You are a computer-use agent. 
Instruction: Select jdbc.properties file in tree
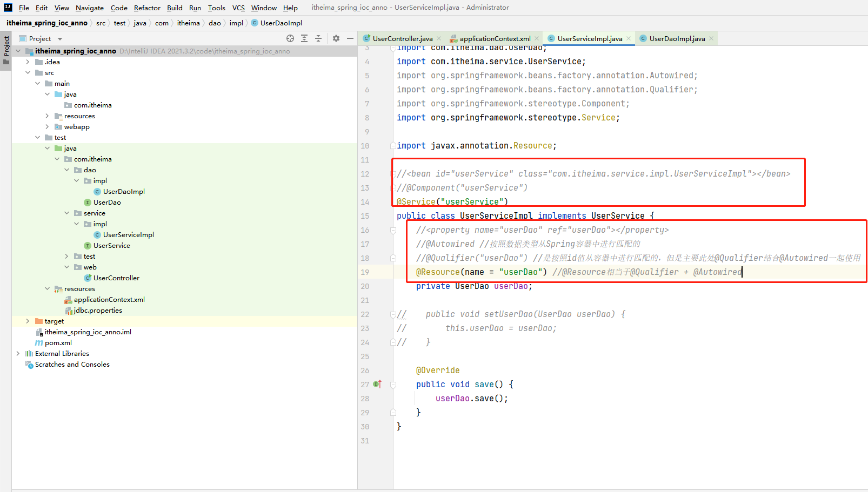click(98, 310)
